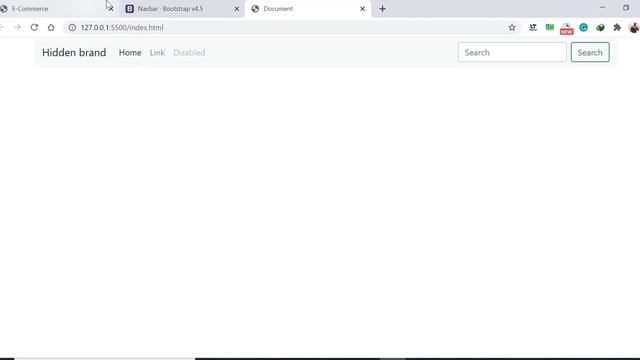This screenshot has height=360, width=640.
Task: Close the Document tab
Action: [362, 9]
